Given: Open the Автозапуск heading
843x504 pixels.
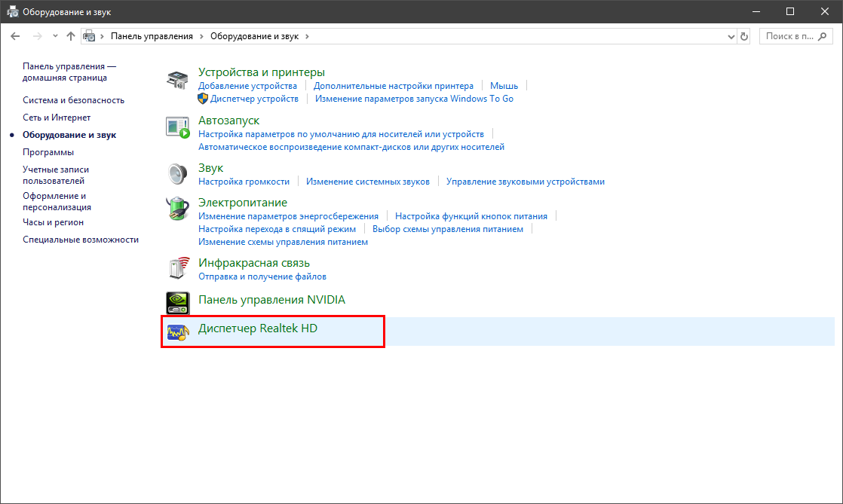Looking at the screenshot, I should pos(228,121).
